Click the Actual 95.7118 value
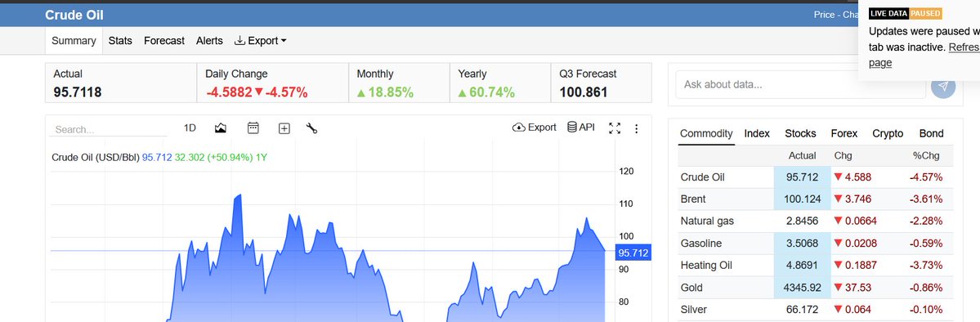980x322 pixels. tap(78, 92)
